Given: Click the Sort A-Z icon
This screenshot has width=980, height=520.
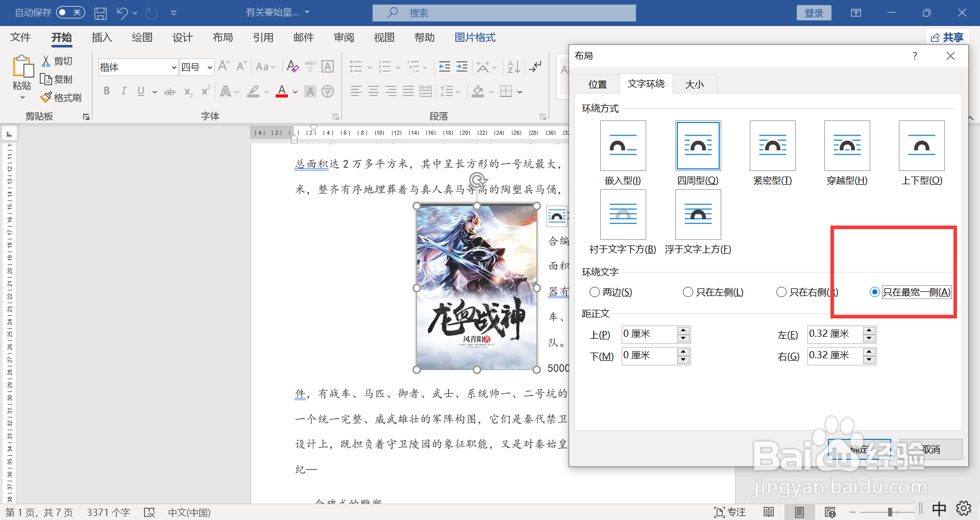Looking at the screenshot, I should 513,66.
